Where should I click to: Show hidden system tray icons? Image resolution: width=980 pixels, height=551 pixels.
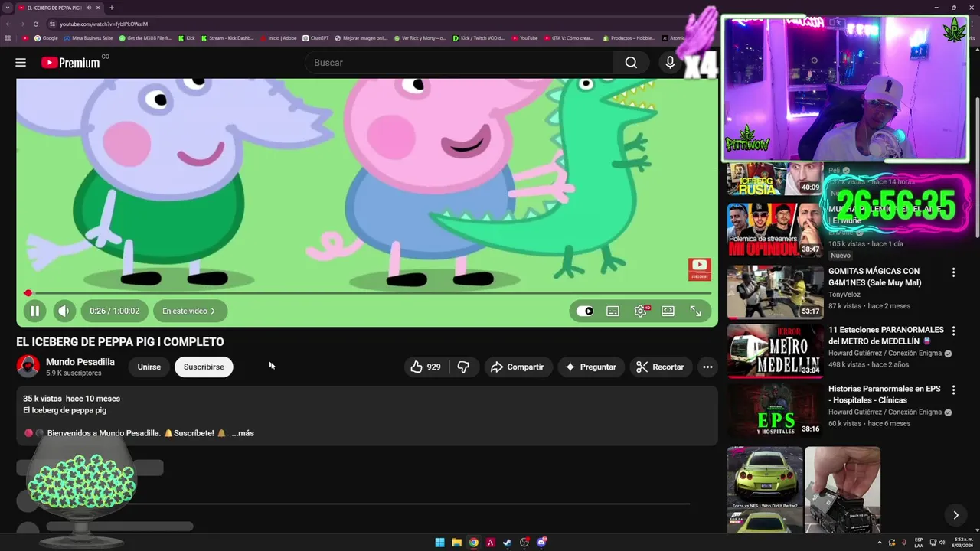(x=878, y=543)
